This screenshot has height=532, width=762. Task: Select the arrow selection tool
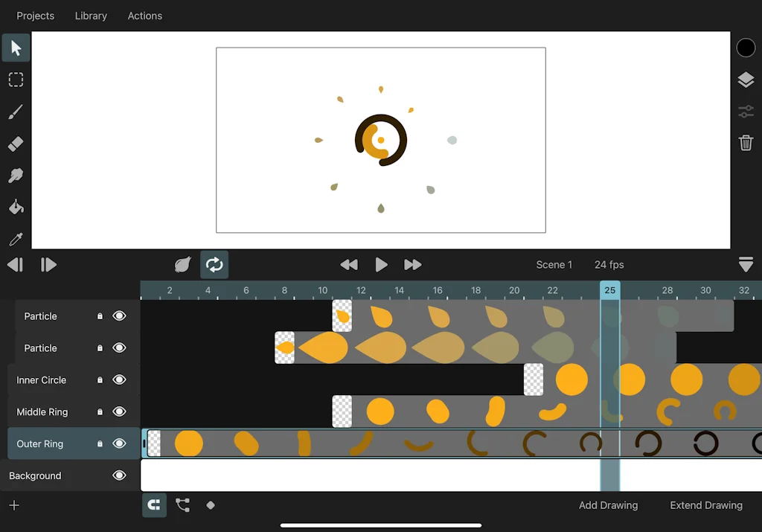tap(16, 48)
